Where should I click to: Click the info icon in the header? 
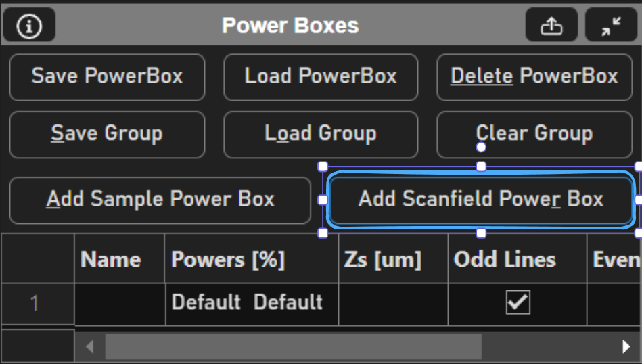point(29,26)
